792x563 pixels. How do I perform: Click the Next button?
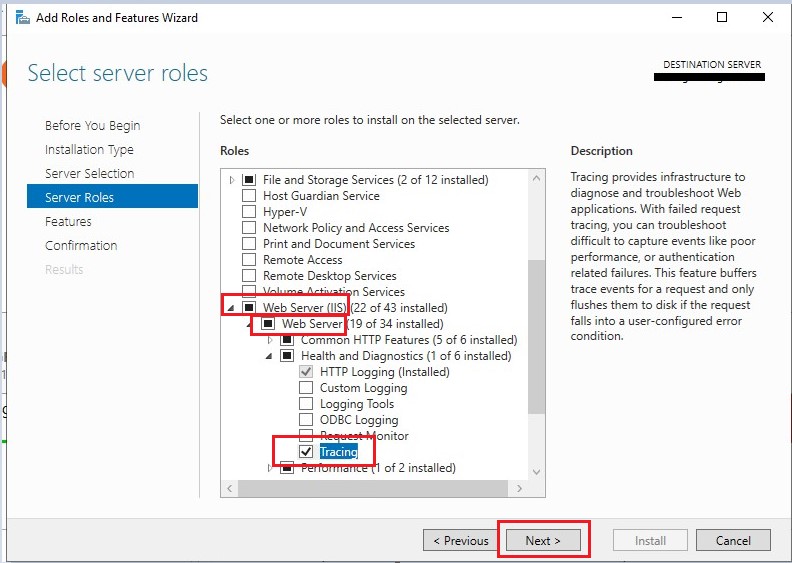(x=543, y=540)
